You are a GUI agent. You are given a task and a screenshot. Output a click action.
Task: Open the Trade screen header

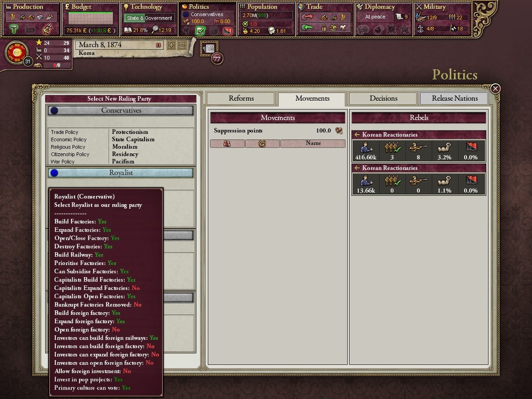click(x=314, y=6)
